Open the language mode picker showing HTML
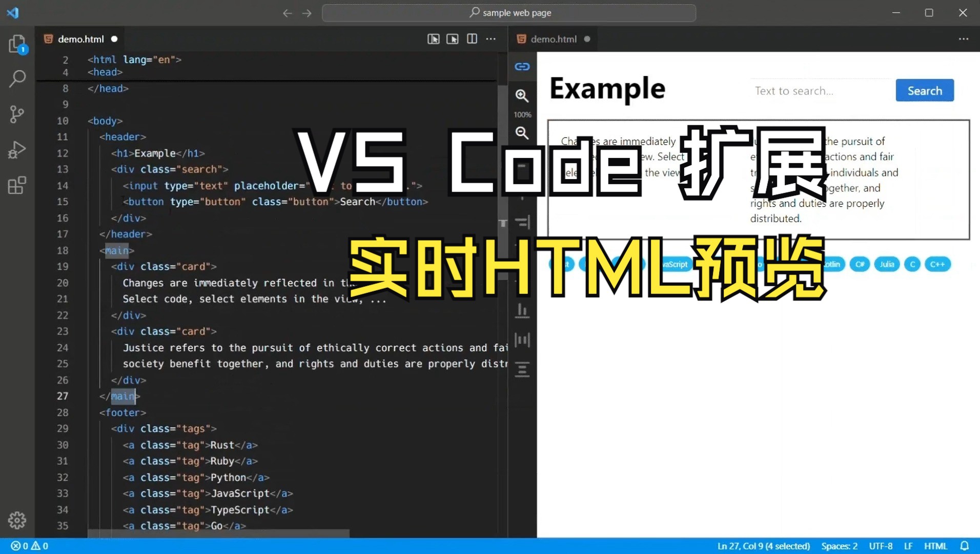Image resolution: width=980 pixels, height=554 pixels. point(935,546)
